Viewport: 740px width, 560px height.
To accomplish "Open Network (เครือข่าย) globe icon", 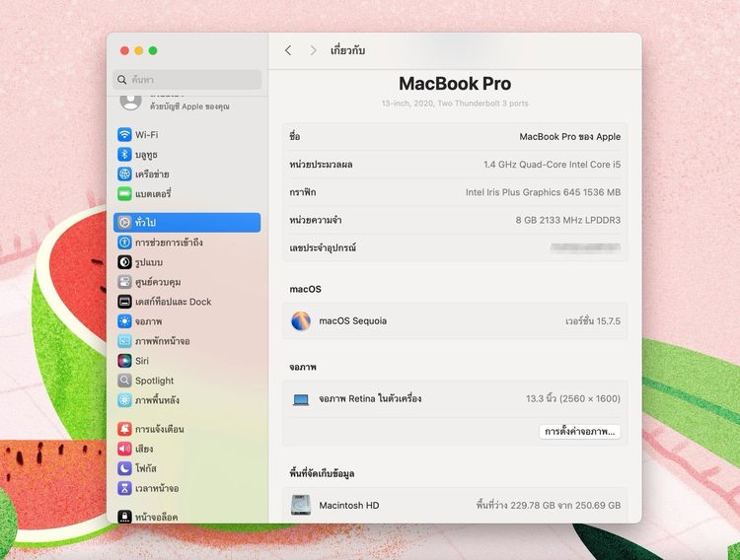I will pos(124,175).
